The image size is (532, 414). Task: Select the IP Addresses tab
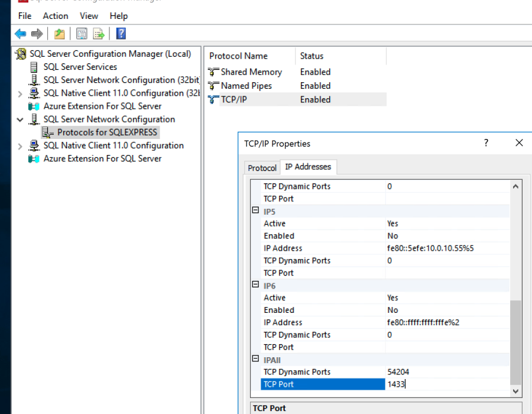(x=308, y=167)
